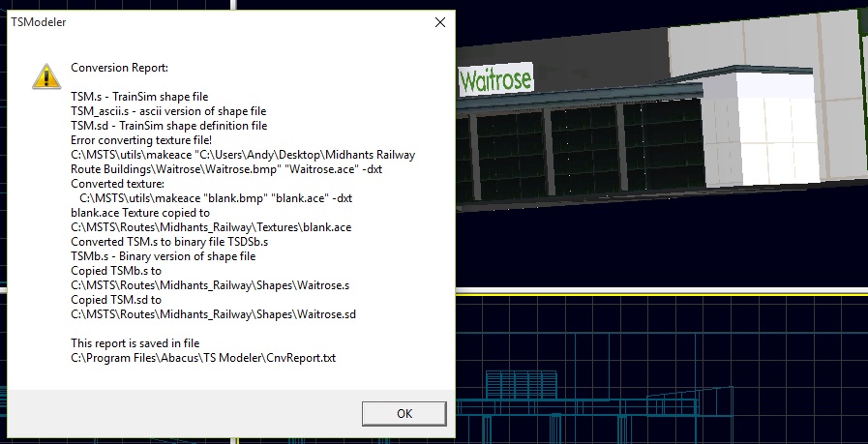The height and width of the screenshot is (444, 868).
Task: Click the 'Conversion Report:' heading text
Action: (120, 68)
